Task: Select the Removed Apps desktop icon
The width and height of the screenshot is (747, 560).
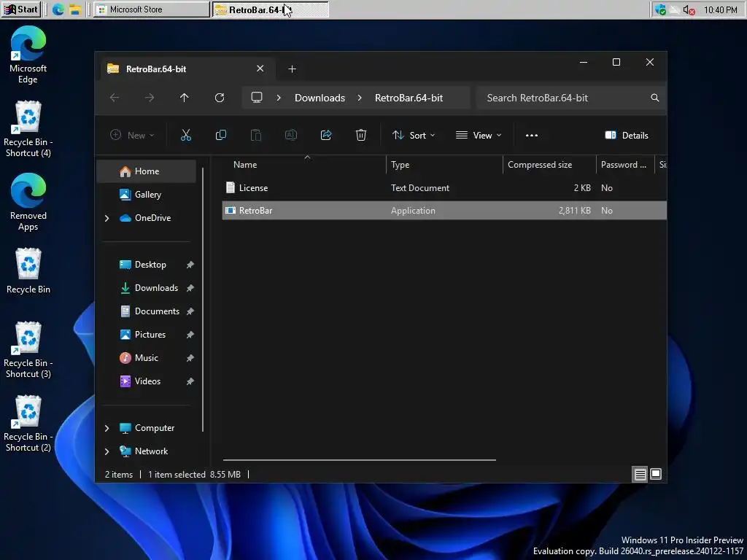Action: pos(28,203)
